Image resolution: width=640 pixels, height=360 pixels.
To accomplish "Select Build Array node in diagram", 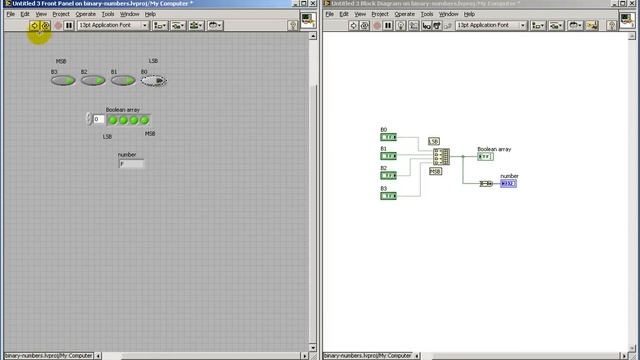I will pos(441,156).
